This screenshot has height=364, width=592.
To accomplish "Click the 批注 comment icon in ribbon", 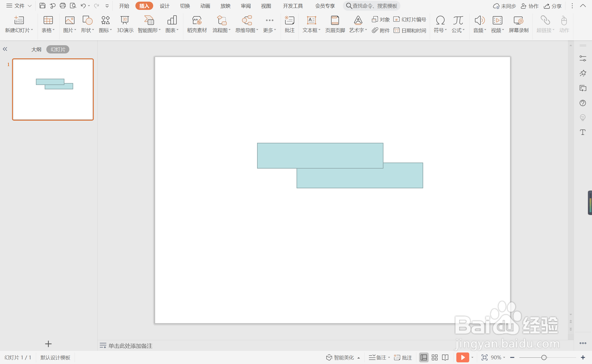I will (x=289, y=24).
